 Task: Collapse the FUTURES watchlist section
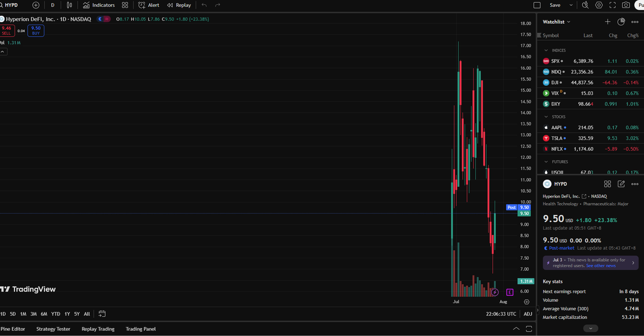(x=546, y=162)
